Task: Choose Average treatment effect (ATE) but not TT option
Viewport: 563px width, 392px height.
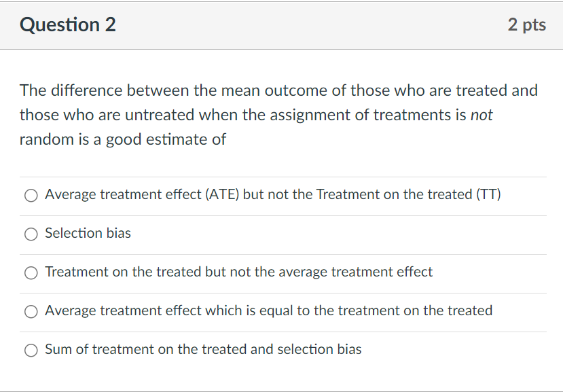Action: click(31, 195)
